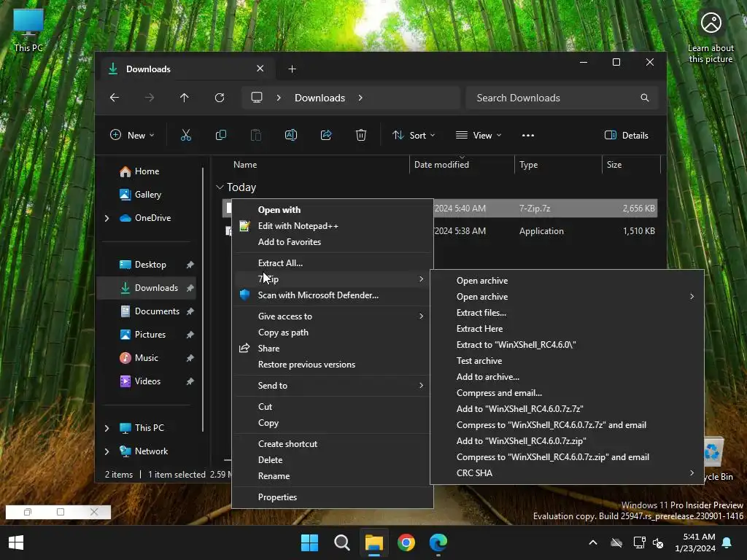
Task: Select Add to Favorites
Action: point(333,242)
